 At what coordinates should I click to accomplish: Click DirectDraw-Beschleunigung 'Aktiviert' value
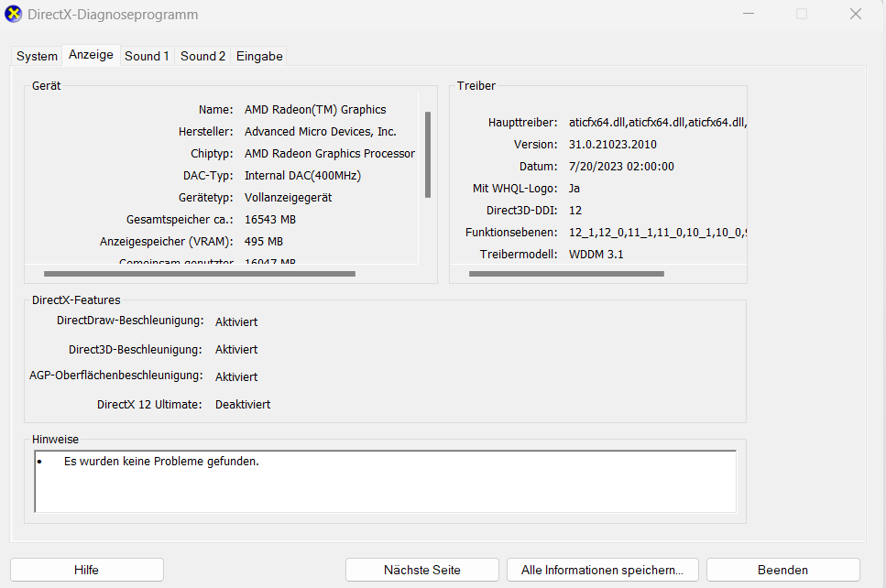[x=236, y=322]
